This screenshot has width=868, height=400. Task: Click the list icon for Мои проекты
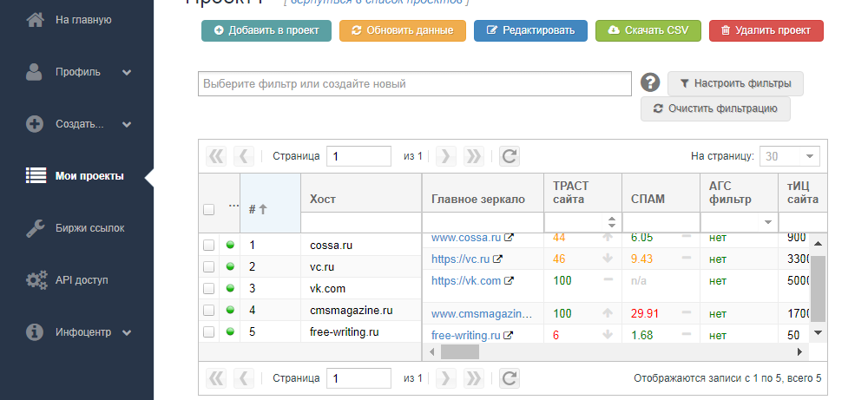(x=36, y=176)
